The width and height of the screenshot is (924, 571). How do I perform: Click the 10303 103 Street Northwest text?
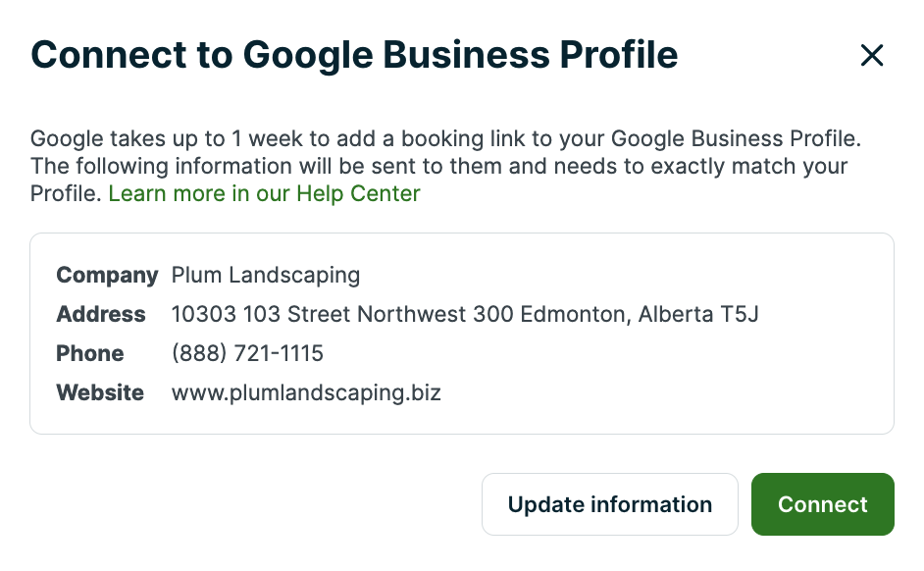coord(319,315)
